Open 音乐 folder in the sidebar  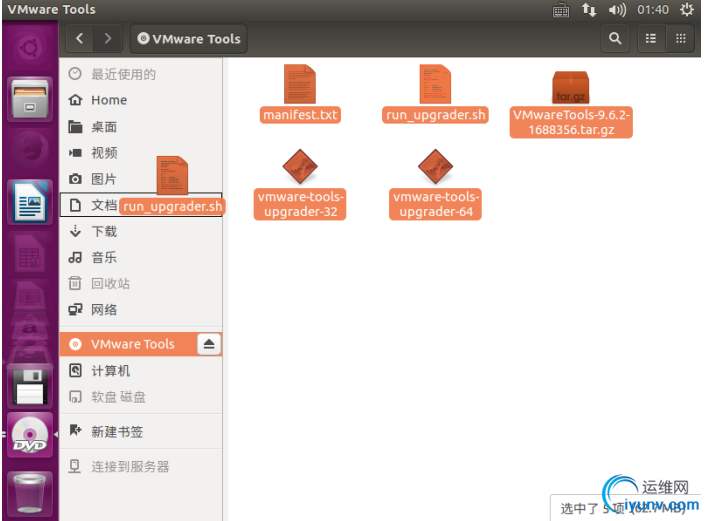(141, 258)
